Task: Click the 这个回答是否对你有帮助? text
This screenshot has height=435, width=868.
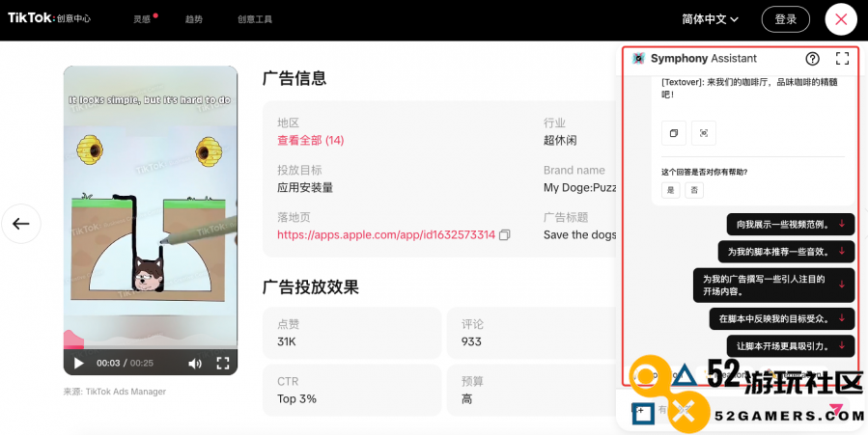Action: [705, 172]
